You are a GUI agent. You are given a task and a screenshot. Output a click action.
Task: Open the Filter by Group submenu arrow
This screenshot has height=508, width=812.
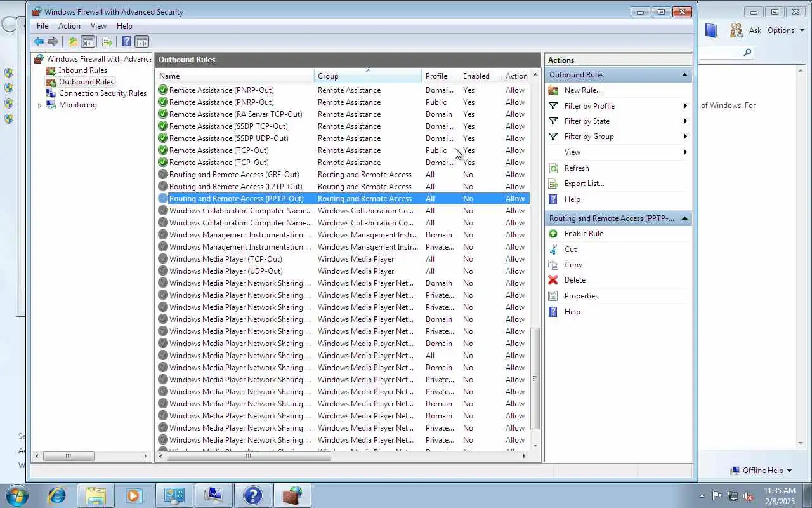(685, 137)
